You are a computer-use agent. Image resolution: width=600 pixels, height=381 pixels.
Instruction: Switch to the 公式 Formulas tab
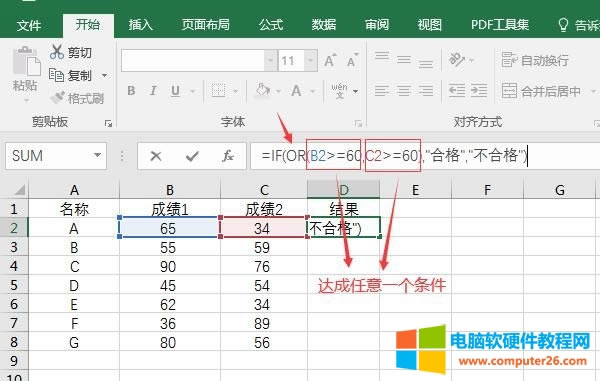click(x=271, y=25)
